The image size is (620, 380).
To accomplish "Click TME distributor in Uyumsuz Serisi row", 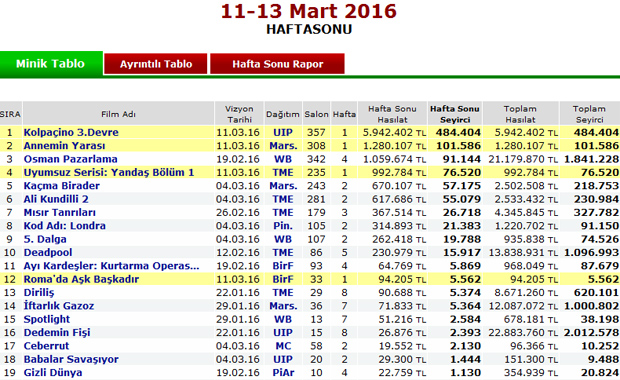I will [283, 173].
